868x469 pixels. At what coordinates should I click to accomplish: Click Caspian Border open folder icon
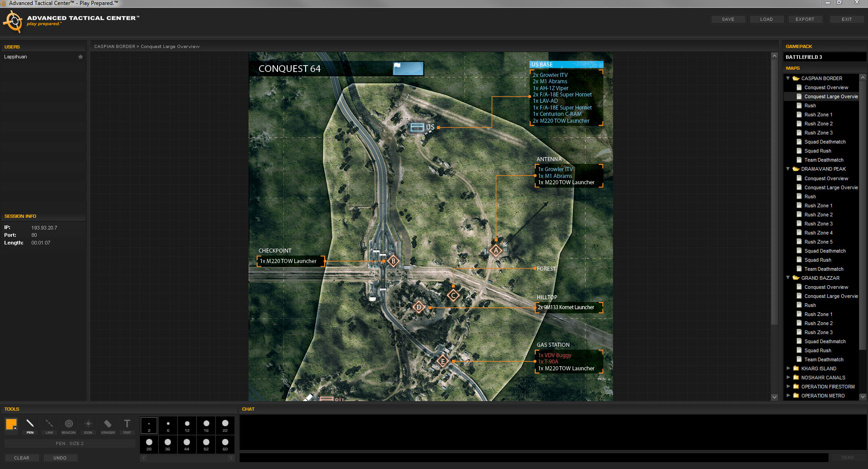(796, 78)
